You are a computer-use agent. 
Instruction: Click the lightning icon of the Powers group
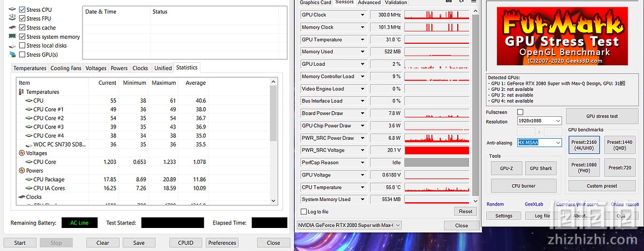pos(22,171)
